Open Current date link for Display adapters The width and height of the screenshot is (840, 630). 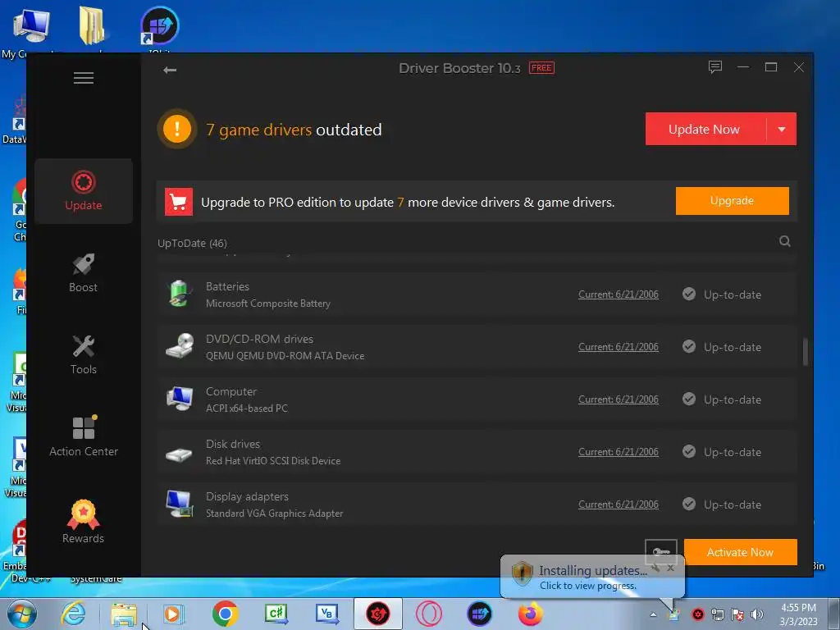point(619,504)
